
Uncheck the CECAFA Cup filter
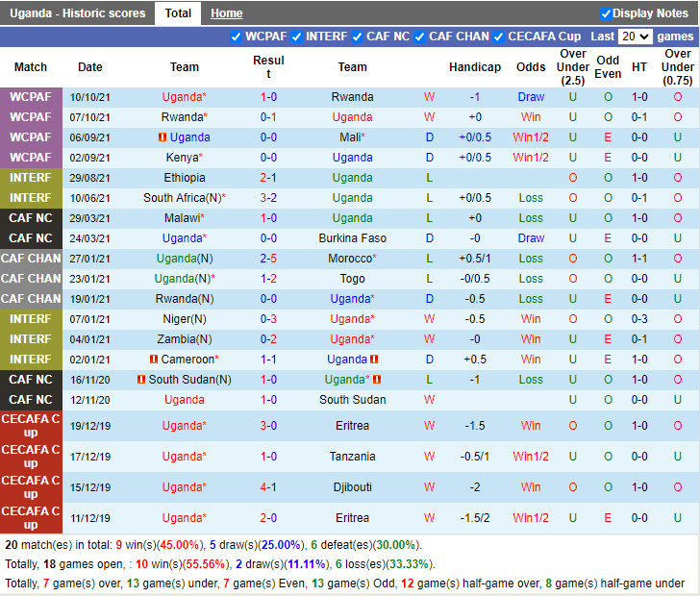[x=499, y=37]
